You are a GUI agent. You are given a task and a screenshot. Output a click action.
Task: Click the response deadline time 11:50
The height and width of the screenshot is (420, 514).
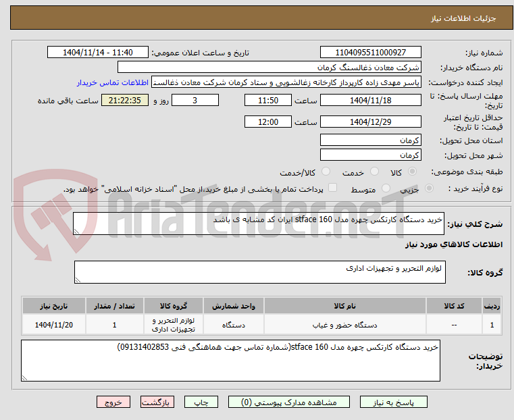pos(268,100)
